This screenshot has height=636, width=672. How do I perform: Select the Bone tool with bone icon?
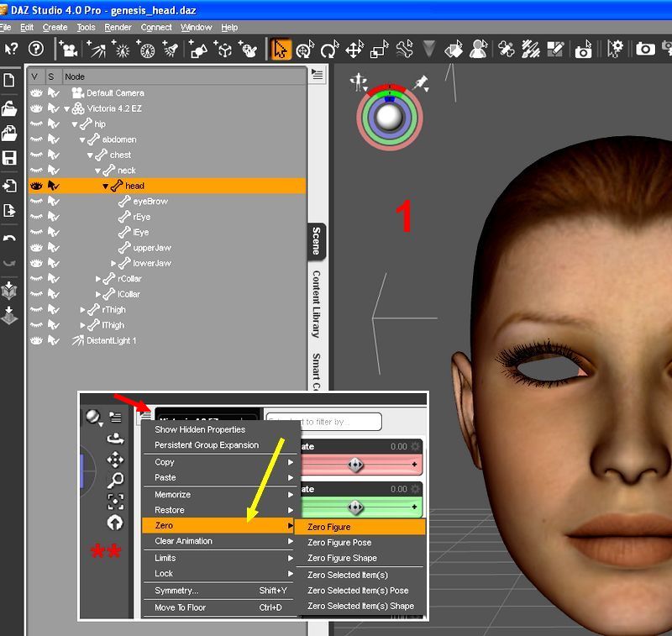405,50
